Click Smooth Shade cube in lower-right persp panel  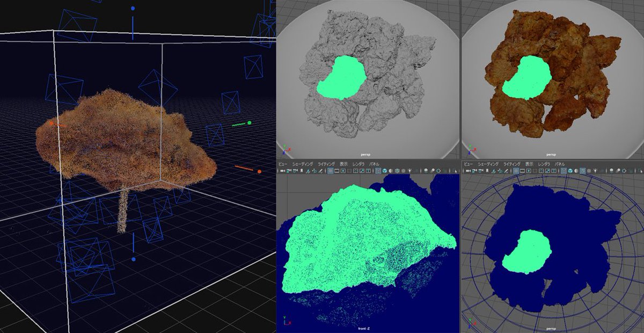(569, 171)
